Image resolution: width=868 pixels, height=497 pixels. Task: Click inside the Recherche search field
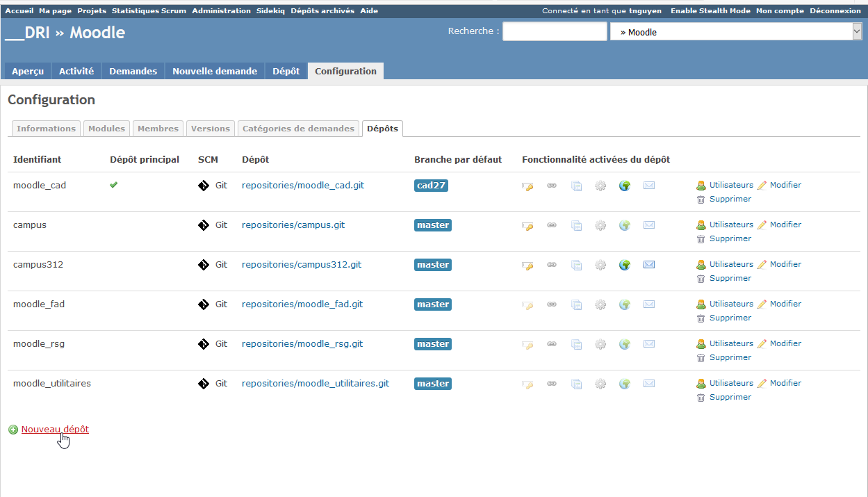point(554,32)
